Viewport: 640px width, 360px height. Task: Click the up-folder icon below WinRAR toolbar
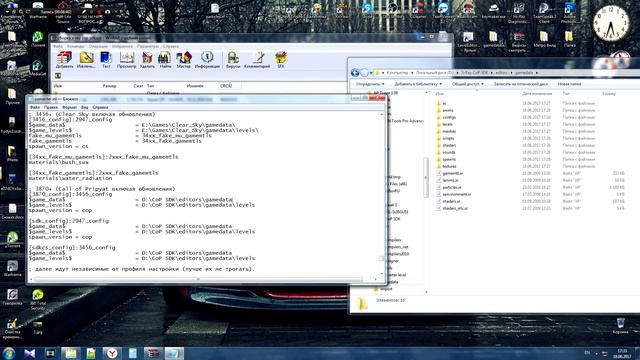coord(58,76)
